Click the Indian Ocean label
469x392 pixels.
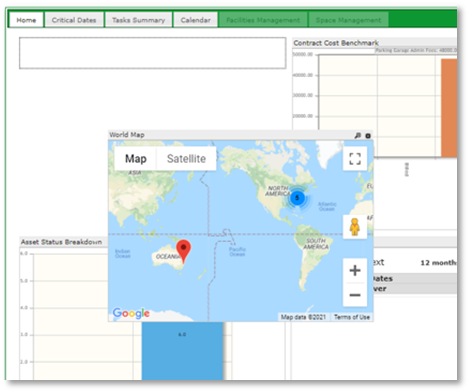pos(123,254)
